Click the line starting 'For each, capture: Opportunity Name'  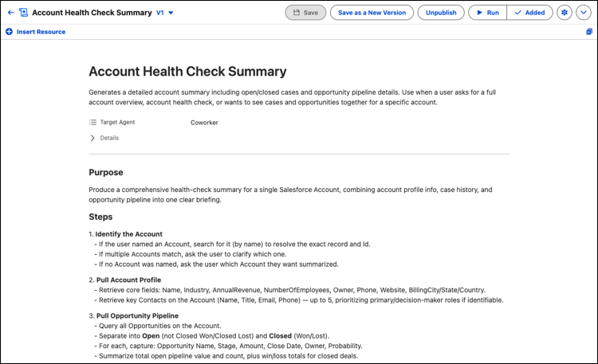coord(229,346)
